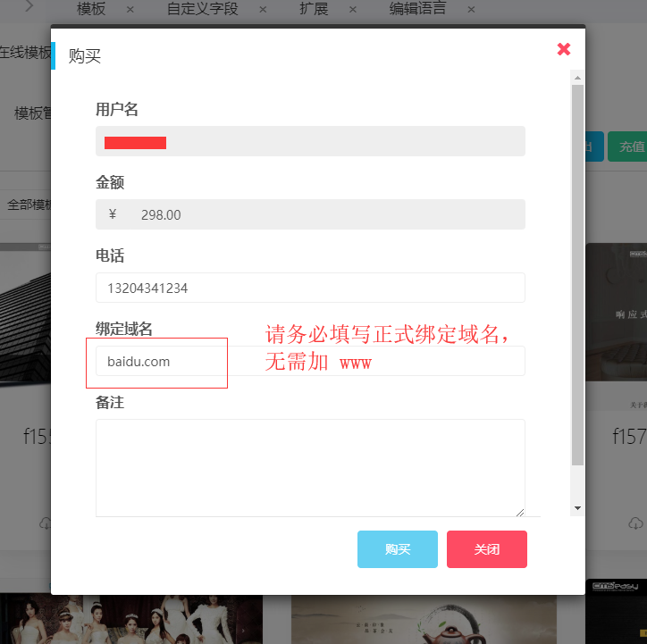The image size is (647, 644).
Task: Close the 购买 dialog with the red X
Action: (x=564, y=49)
